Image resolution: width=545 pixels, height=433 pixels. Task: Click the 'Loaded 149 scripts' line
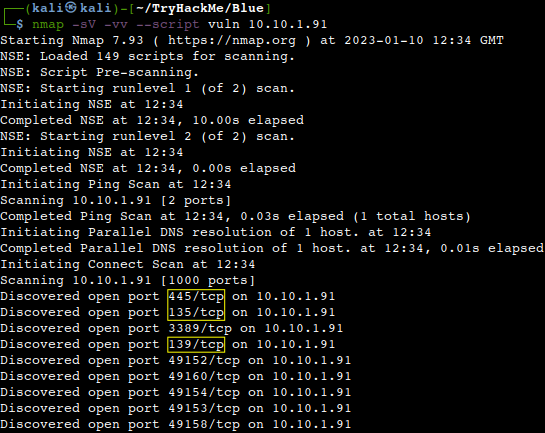click(147, 56)
